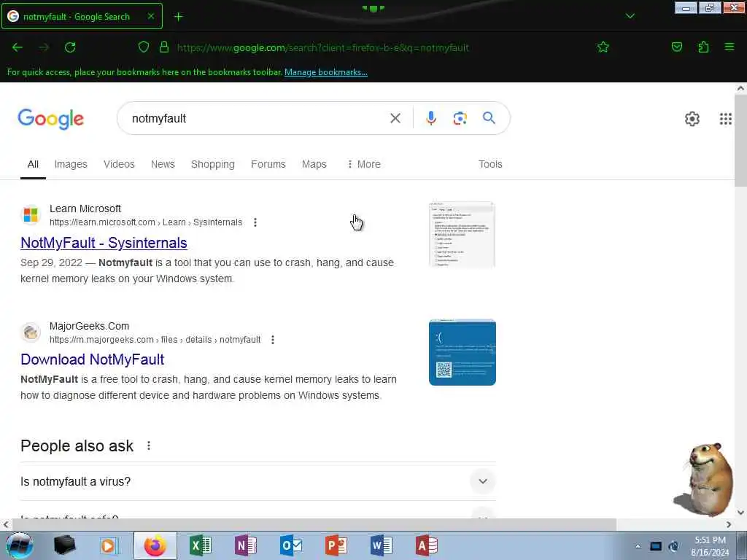Show hidden system tray icons arrow
This screenshot has height=560, width=747.
(638, 546)
